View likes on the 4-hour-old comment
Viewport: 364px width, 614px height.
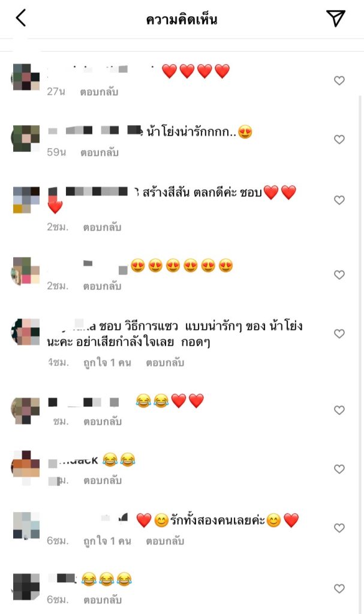point(107,363)
